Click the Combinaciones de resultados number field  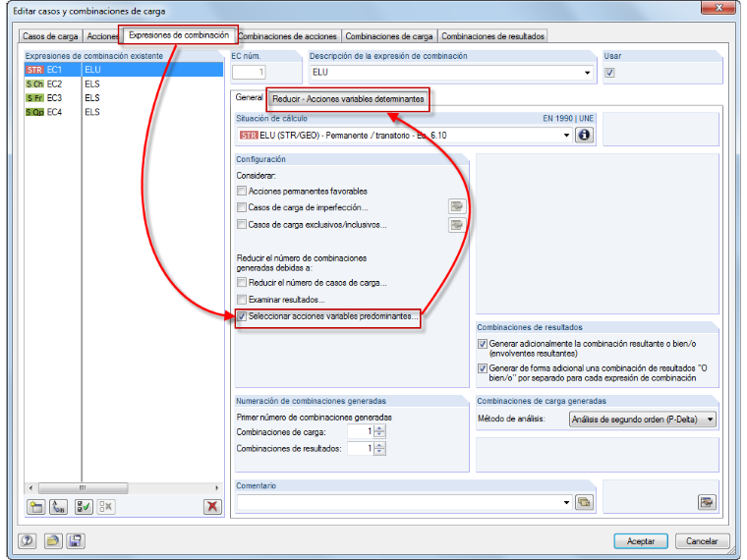361,448
